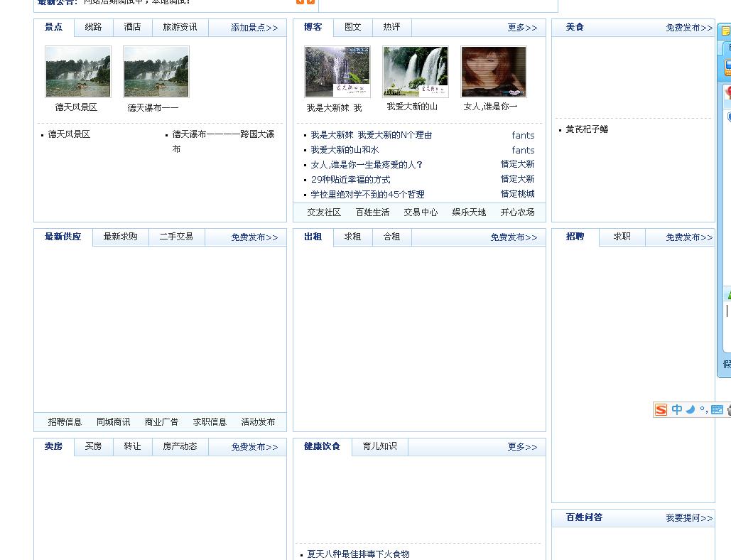Open blog post 我是大新妹 我爱大新的N个理由
This screenshot has width=731, height=560.
pyautogui.click(x=371, y=135)
